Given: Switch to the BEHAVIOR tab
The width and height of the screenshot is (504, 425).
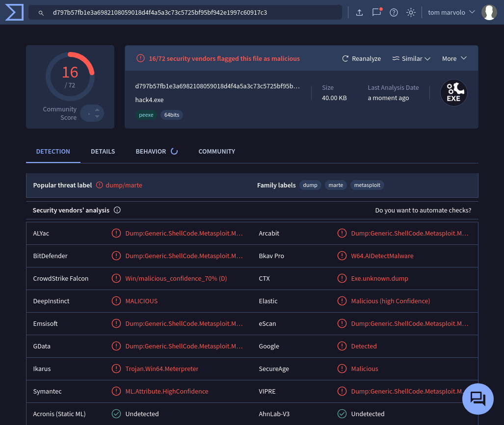Looking at the screenshot, I should coord(157,152).
